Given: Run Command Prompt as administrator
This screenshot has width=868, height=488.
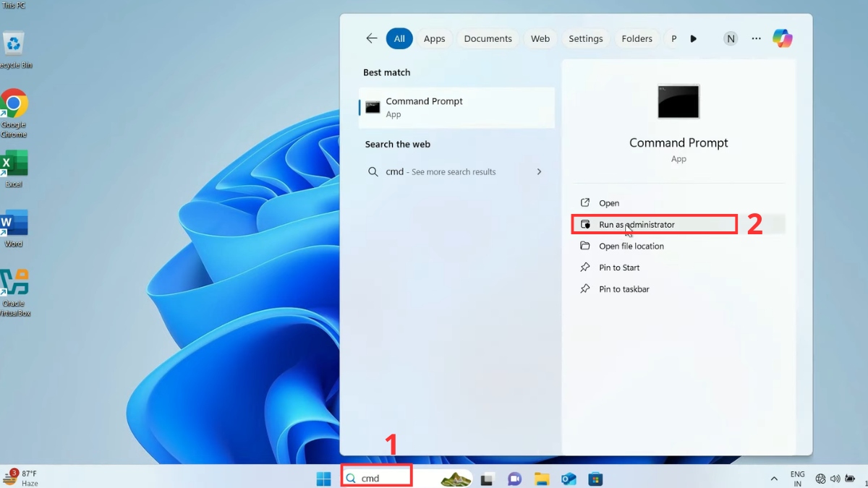Looking at the screenshot, I should pyautogui.click(x=636, y=224).
